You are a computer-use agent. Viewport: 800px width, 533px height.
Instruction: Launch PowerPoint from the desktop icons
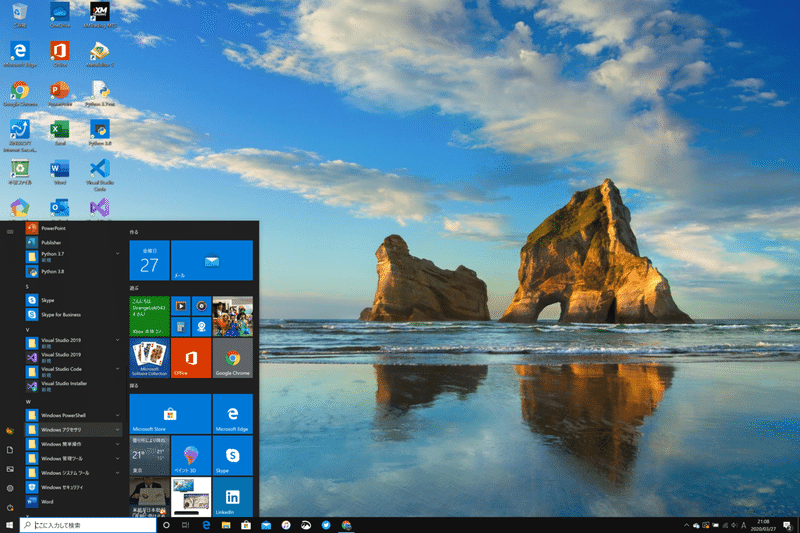60,93
